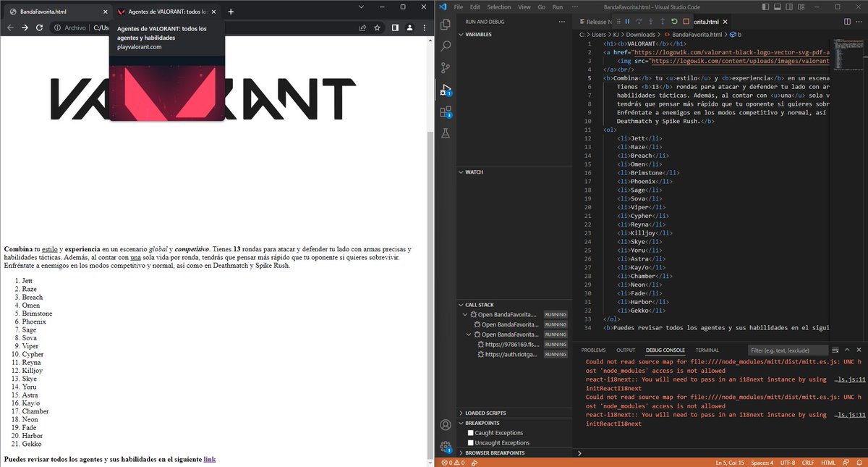Expand the LOADED SCRIPTS section
Viewport: 868px width, 467px height.
[x=514, y=413]
